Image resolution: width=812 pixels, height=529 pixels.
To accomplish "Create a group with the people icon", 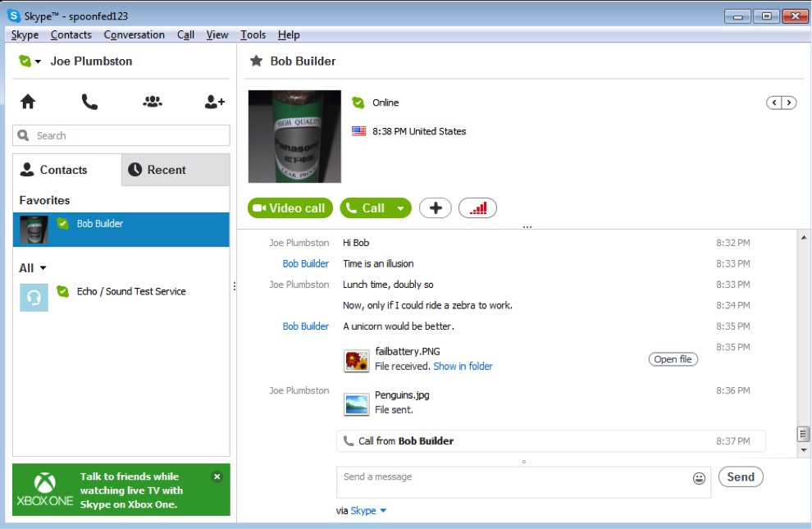I will (153, 102).
